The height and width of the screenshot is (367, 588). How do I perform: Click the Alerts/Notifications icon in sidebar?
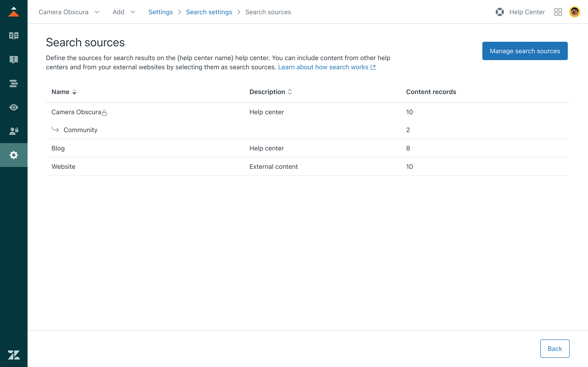[14, 59]
